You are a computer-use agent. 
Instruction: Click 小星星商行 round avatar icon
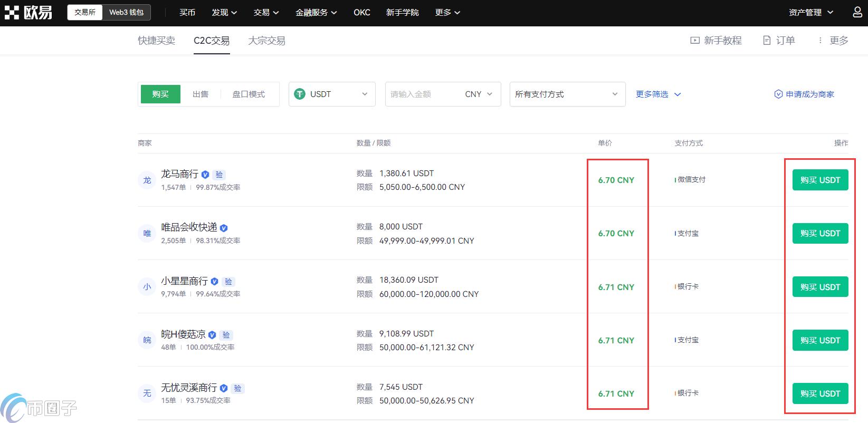tap(147, 287)
